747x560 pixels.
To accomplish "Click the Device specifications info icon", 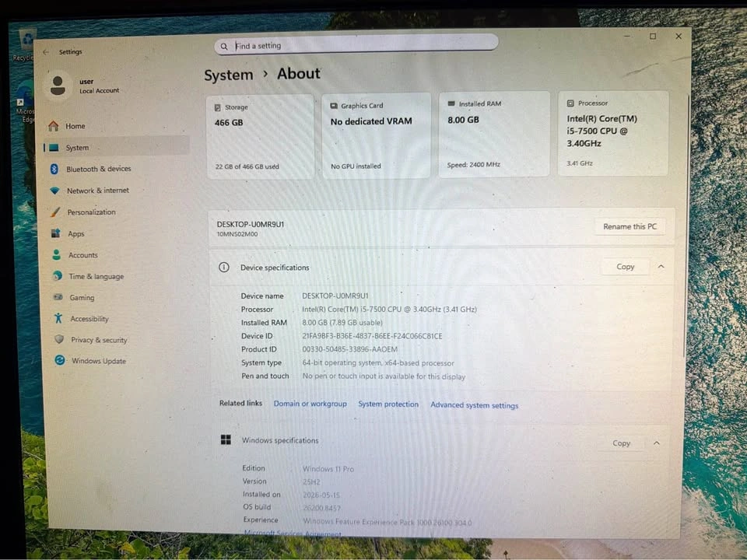I will (223, 267).
